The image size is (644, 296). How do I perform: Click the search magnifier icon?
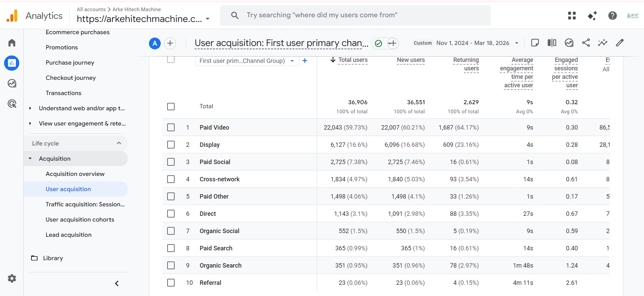(x=235, y=15)
